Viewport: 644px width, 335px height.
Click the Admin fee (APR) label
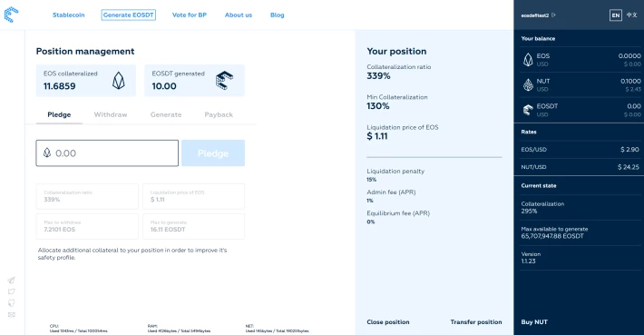pos(391,192)
